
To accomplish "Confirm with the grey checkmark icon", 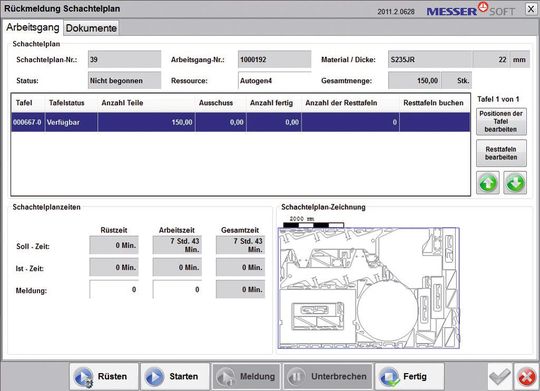I will click(x=500, y=377).
